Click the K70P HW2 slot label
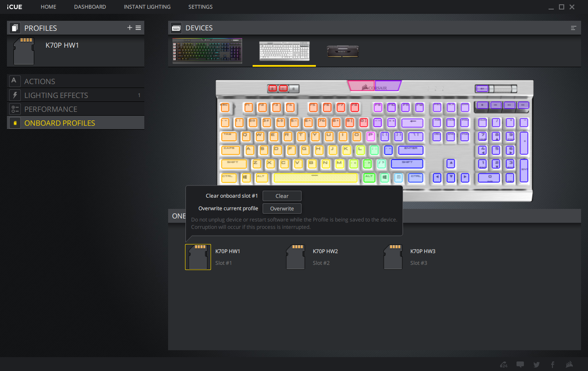Image resolution: width=588 pixels, height=371 pixels. (325, 251)
